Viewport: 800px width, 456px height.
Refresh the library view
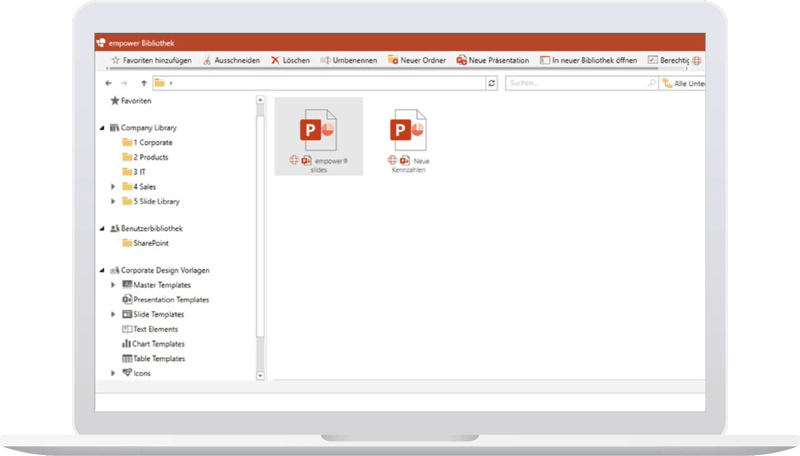(x=491, y=83)
